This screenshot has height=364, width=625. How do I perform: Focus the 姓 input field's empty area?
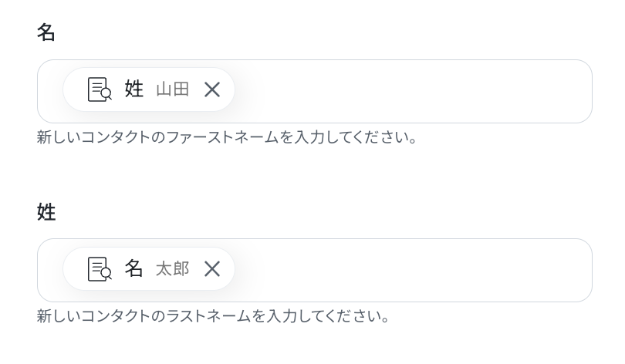pos(409,270)
